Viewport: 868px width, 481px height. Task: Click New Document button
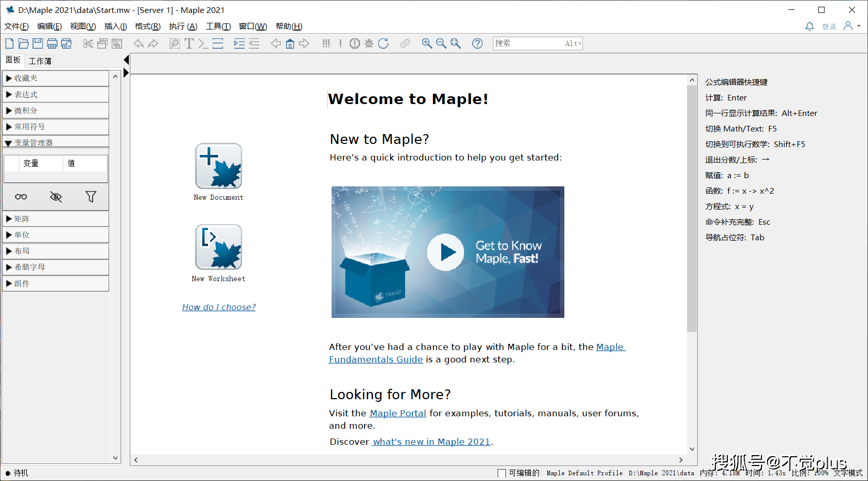tap(218, 172)
